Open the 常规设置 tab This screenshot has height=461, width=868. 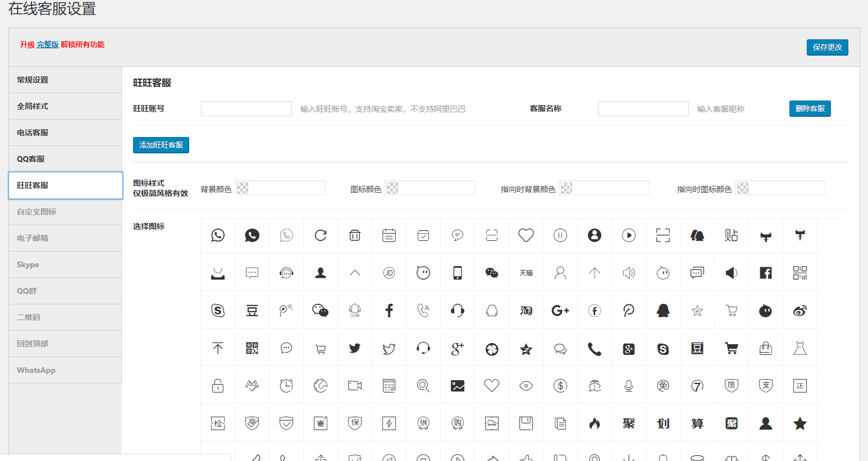(65, 80)
